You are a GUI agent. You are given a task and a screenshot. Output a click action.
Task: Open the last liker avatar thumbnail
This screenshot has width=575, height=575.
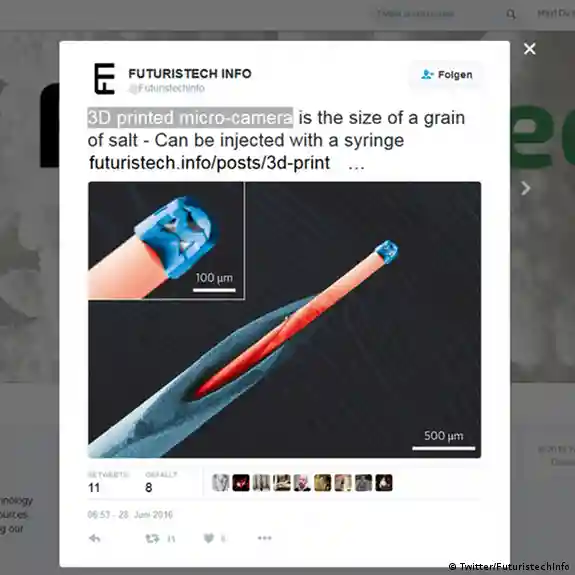pyautogui.click(x=384, y=483)
